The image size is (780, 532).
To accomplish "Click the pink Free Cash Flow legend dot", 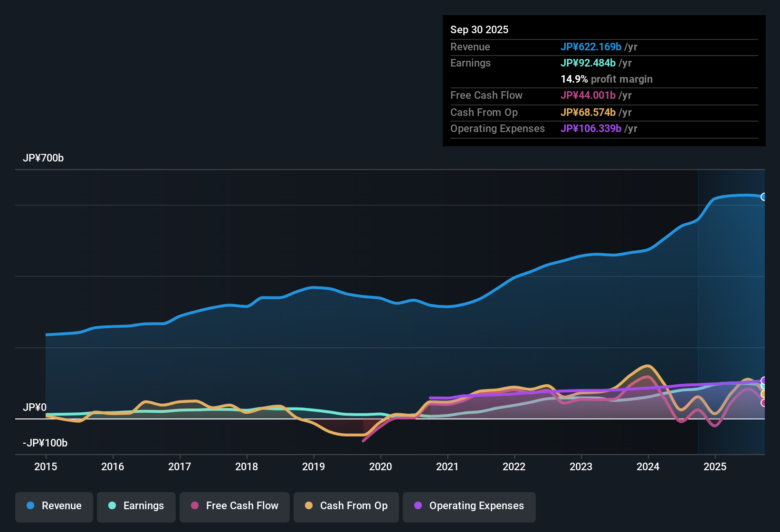I will click(195, 506).
